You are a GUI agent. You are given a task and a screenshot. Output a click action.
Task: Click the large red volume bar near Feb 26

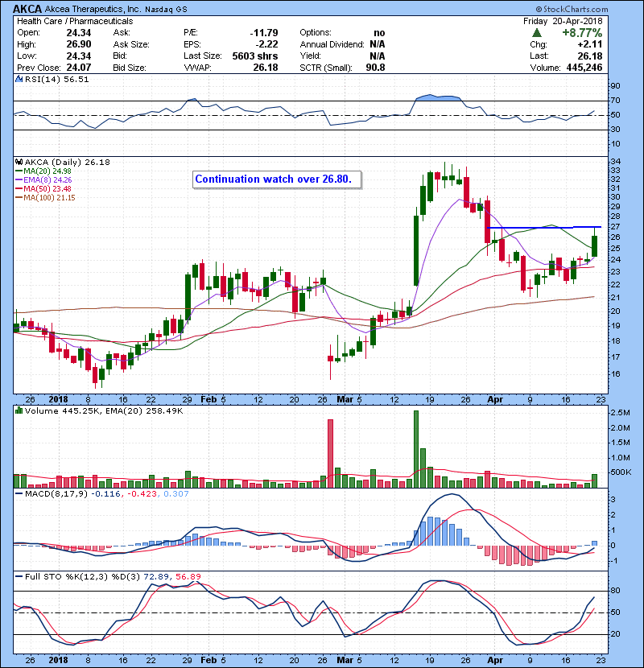[x=330, y=453]
